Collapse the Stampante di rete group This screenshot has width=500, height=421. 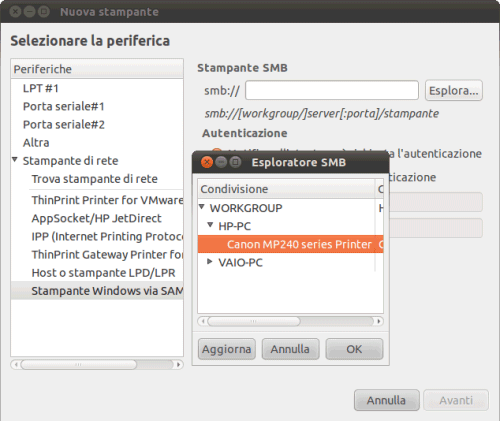15,160
